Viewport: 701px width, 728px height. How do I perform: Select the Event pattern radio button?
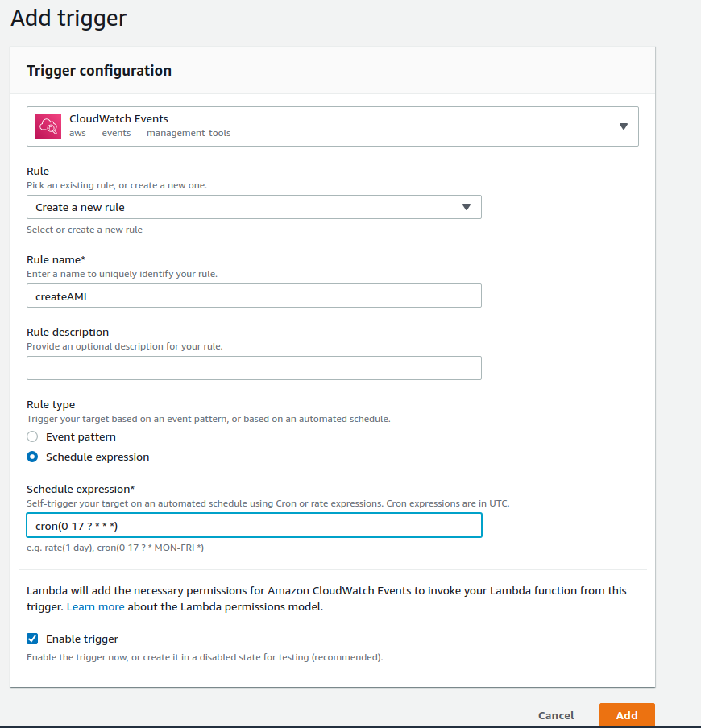click(32, 436)
